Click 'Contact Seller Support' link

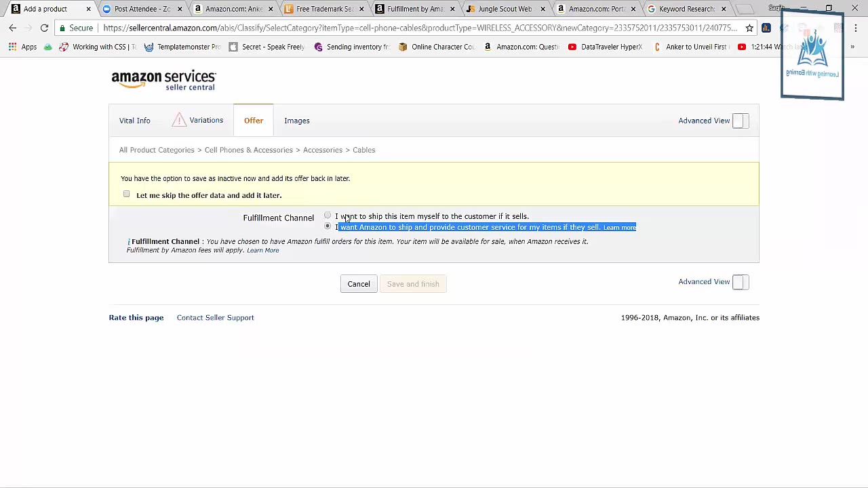tap(216, 318)
